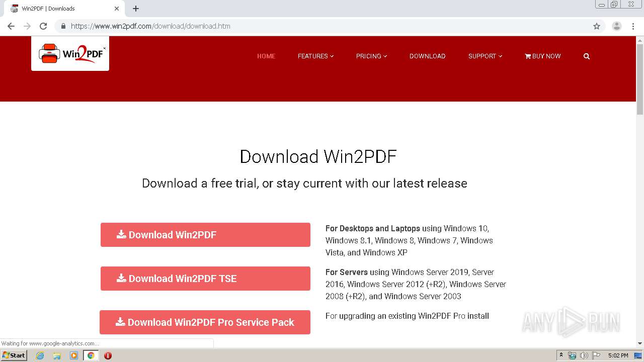Screen dimensions: 644x362
Task: View site info via the padlock icon
Action: pyautogui.click(x=63, y=26)
